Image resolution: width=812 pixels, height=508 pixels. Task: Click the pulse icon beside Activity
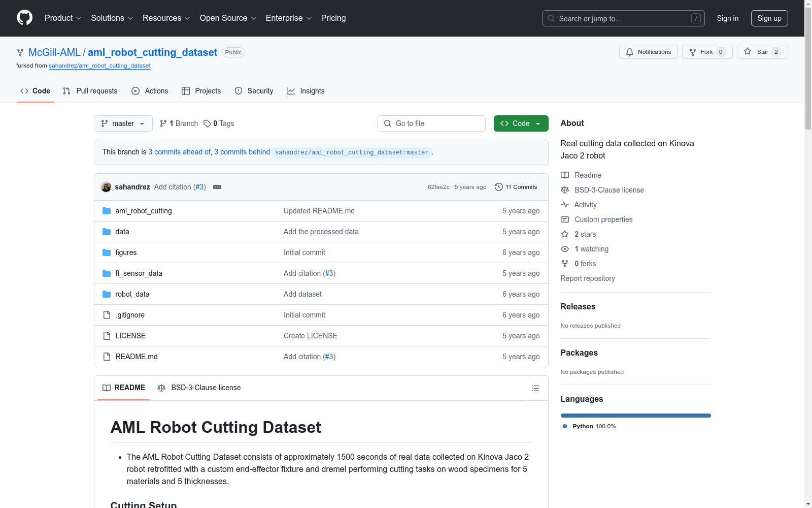click(x=565, y=205)
